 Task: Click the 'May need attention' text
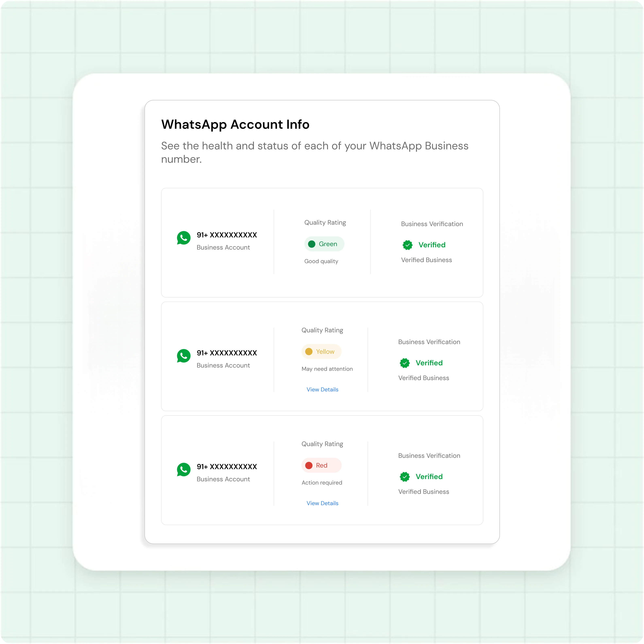(x=327, y=369)
